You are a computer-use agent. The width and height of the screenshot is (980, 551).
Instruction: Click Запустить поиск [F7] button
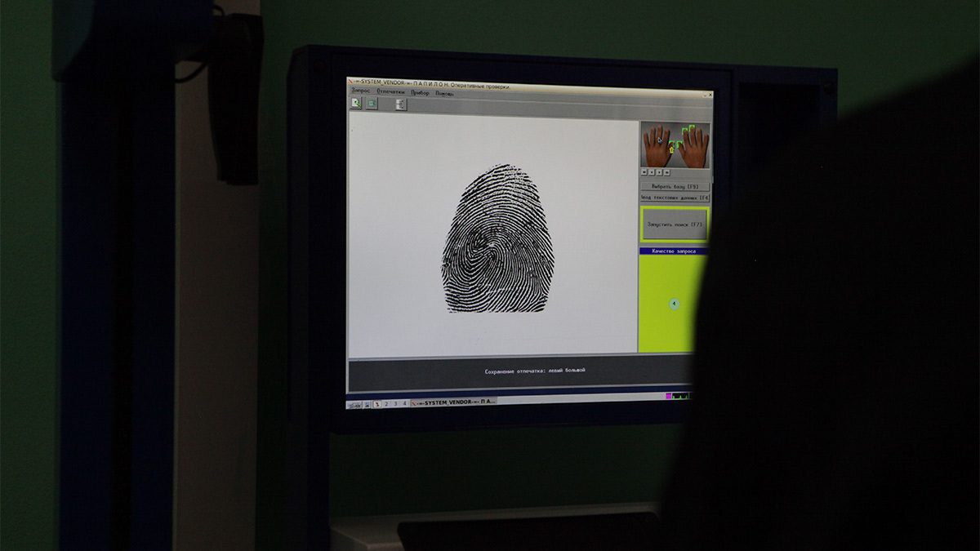[675, 224]
